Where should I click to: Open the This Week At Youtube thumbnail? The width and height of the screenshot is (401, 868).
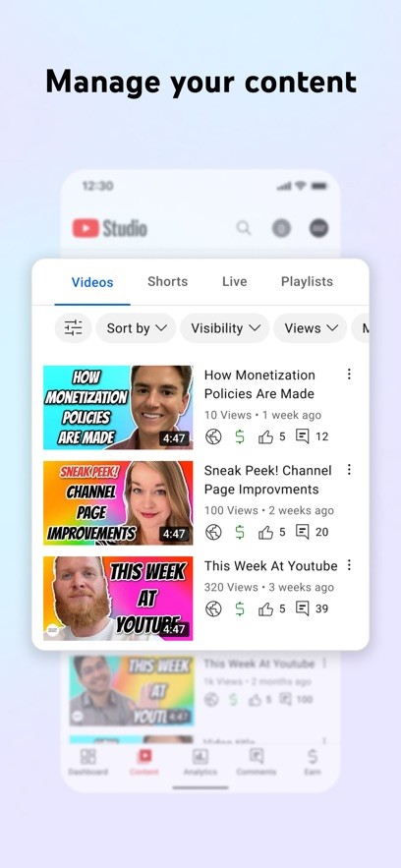coord(118,599)
